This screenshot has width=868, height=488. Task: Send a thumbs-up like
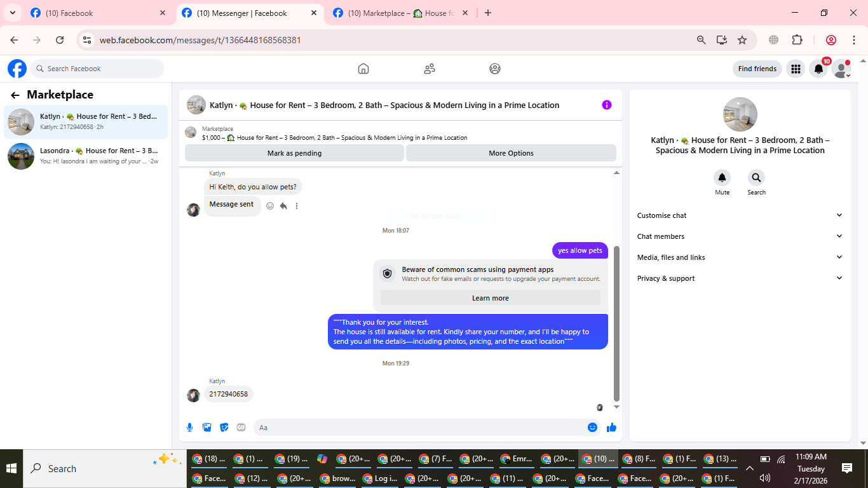tap(611, 428)
